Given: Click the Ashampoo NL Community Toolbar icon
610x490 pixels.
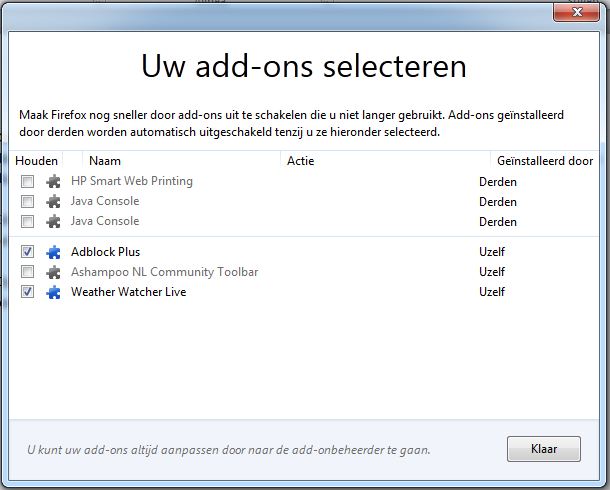Looking at the screenshot, I should pos(53,272).
